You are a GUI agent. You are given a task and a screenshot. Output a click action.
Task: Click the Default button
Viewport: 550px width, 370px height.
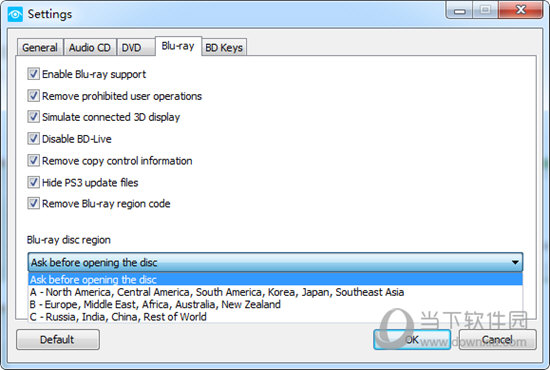(x=58, y=339)
